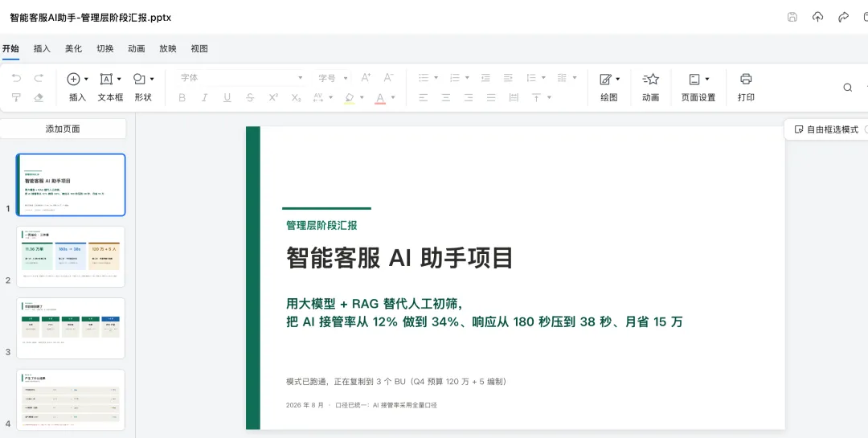Switch to the 视图 tab
The width and height of the screenshot is (868, 438).
(199, 49)
